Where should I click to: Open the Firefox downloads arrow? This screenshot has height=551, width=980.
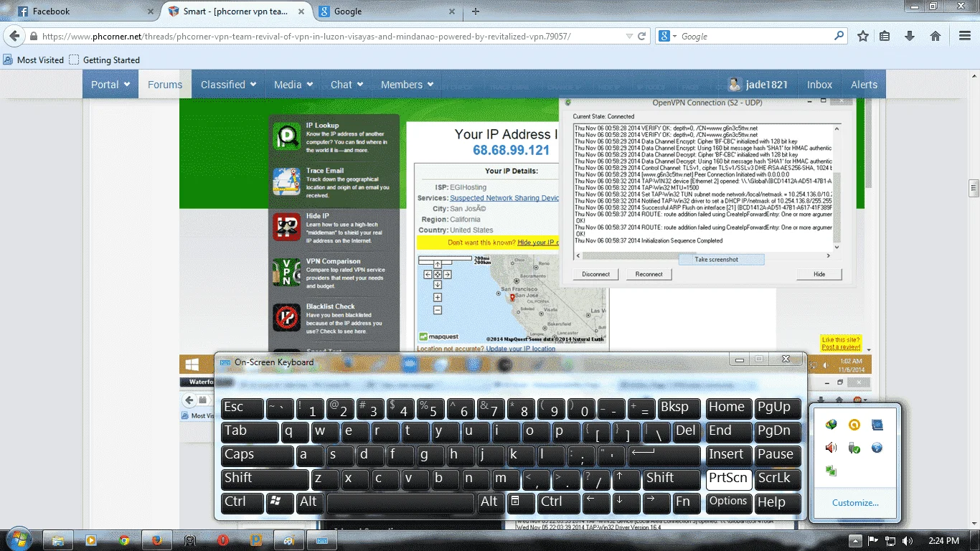pyautogui.click(x=910, y=36)
